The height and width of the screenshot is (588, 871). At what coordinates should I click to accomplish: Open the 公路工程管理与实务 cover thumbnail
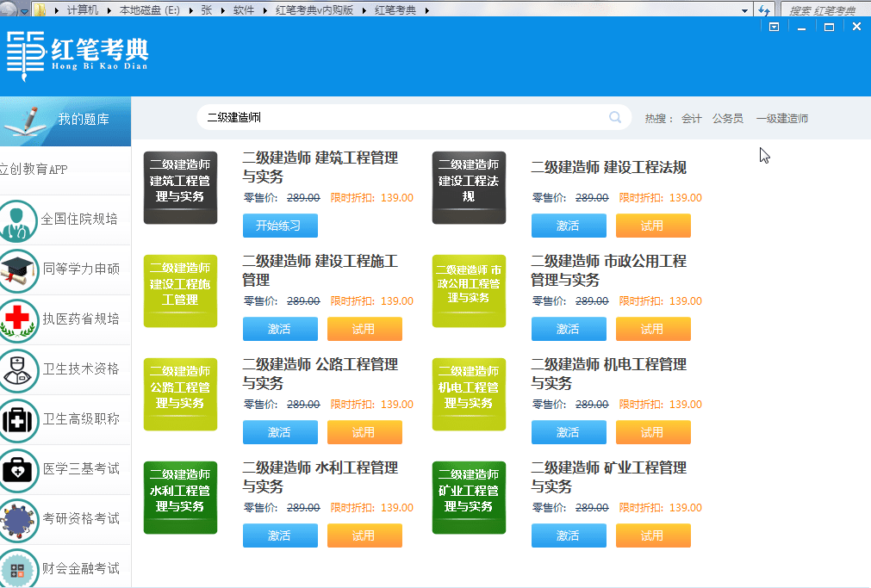(181, 394)
